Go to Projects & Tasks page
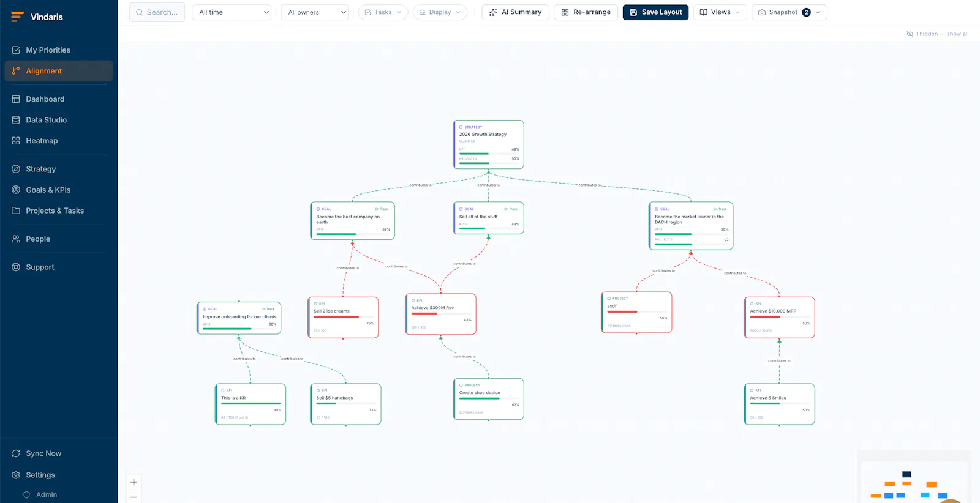This screenshot has height=503, width=980. (59, 211)
